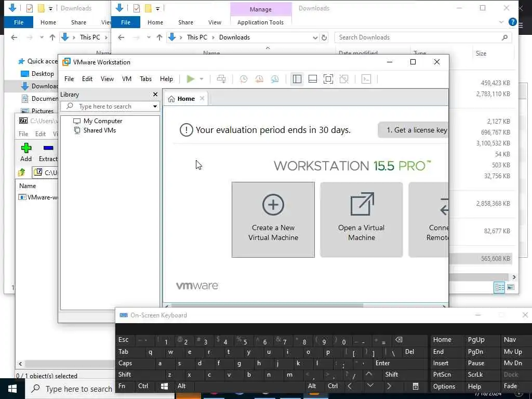Screen dimensions: 532x399
Task: Open the power options dropdown arrow
Action: coord(202,79)
